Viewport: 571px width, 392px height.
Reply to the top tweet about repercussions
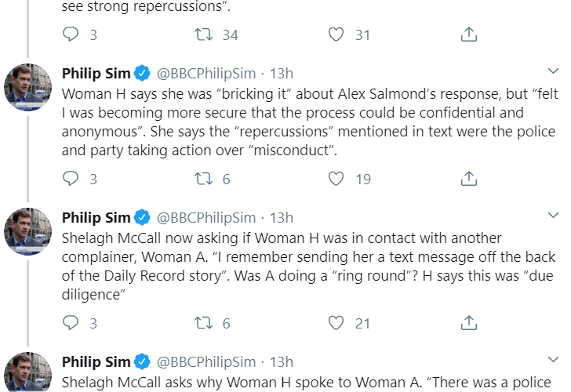pyautogui.click(x=71, y=34)
